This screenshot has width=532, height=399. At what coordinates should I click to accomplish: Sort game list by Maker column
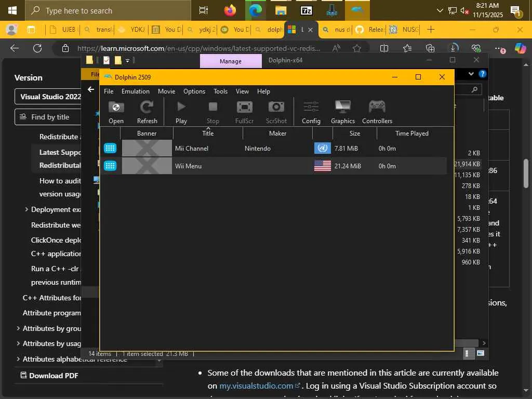(x=277, y=134)
